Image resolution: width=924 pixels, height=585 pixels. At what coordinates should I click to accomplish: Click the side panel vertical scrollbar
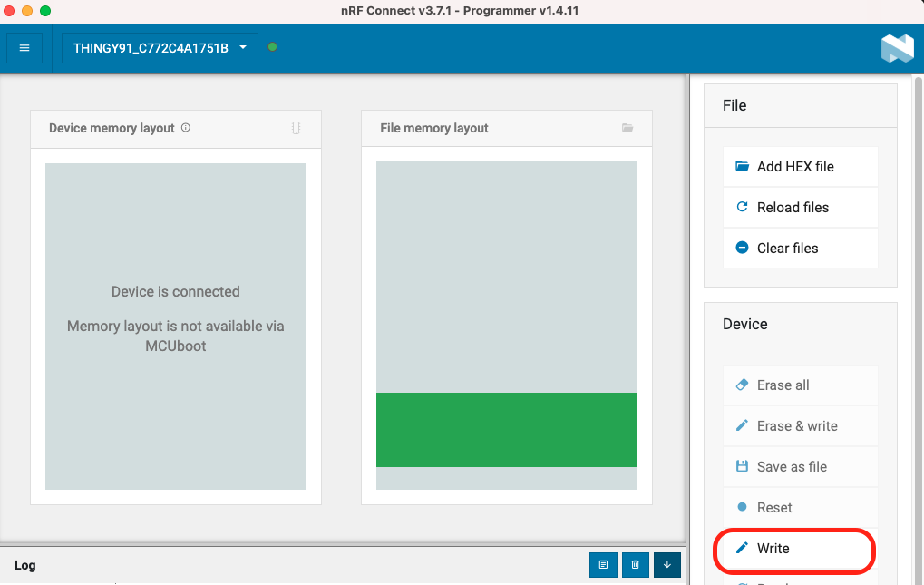click(x=919, y=330)
